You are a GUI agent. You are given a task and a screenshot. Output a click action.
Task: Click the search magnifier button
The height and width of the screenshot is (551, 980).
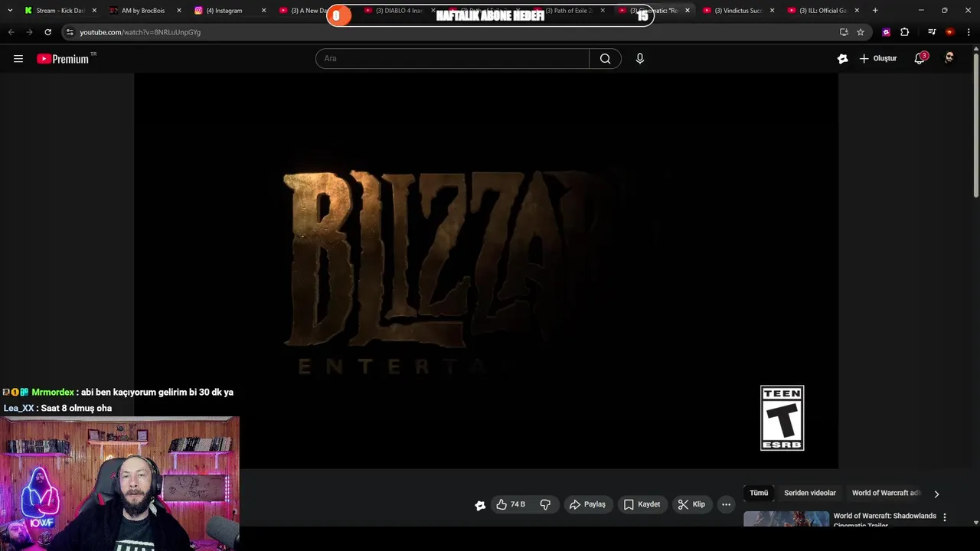(x=605, y=59)
